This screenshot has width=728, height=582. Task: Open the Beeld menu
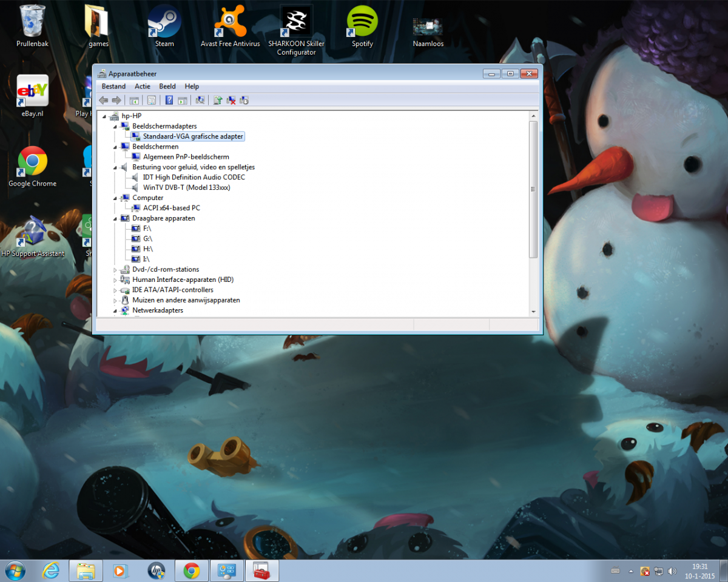[167, 87]
